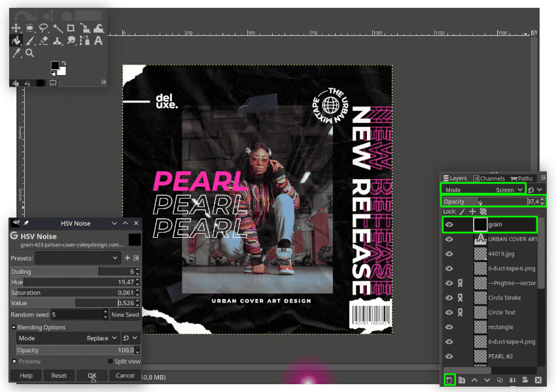Image resolution: width=556 pixels, height=392 pixels.
Task: Lower the selected layer one step
Action: pyautogui.click(x=487, y=380)
